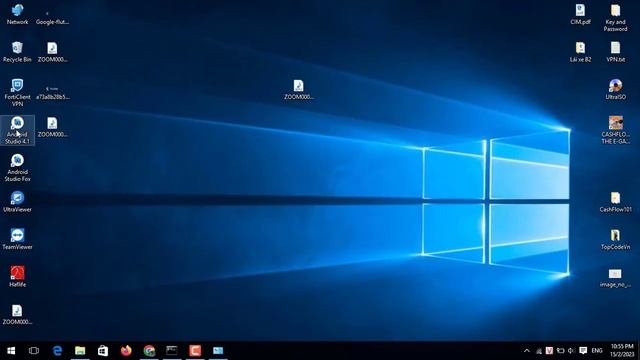Select the Lái xe B2 file
This screenshot has width=640, height=360.
[580, 52]
